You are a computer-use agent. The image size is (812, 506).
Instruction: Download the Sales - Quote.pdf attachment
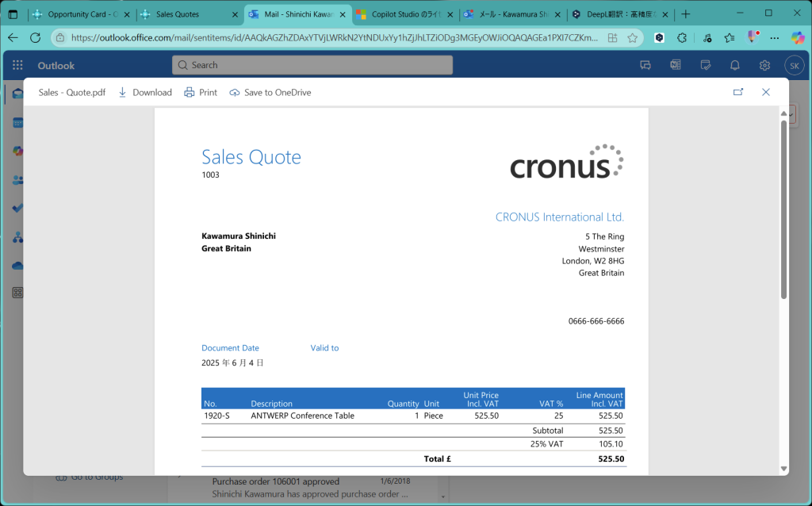(145, 92)
